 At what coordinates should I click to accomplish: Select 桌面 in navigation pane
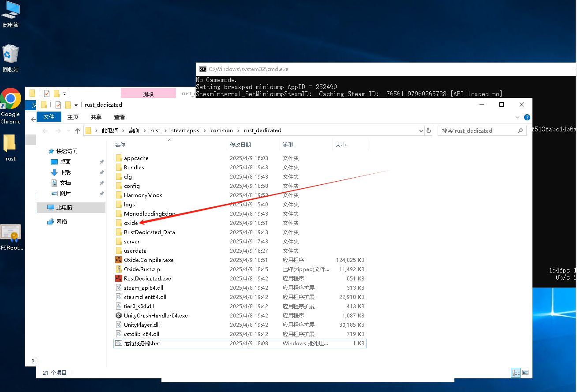pyautogui.click(x=65, y=161)
